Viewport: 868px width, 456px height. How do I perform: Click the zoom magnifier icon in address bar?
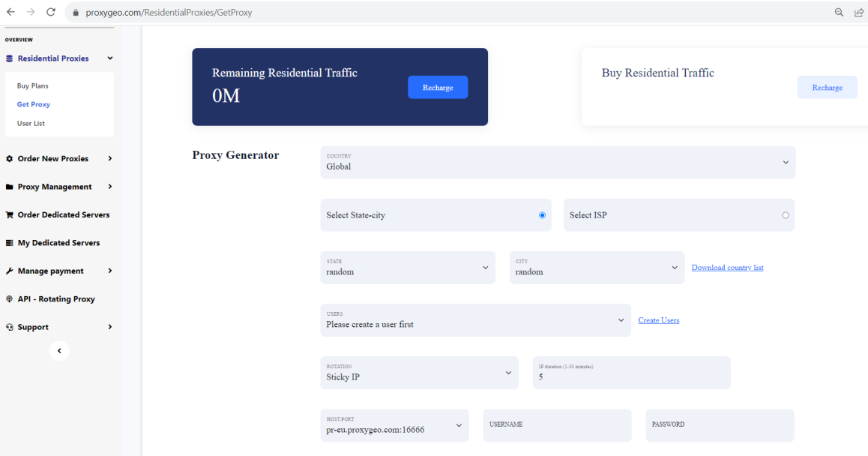coord(840,12)
